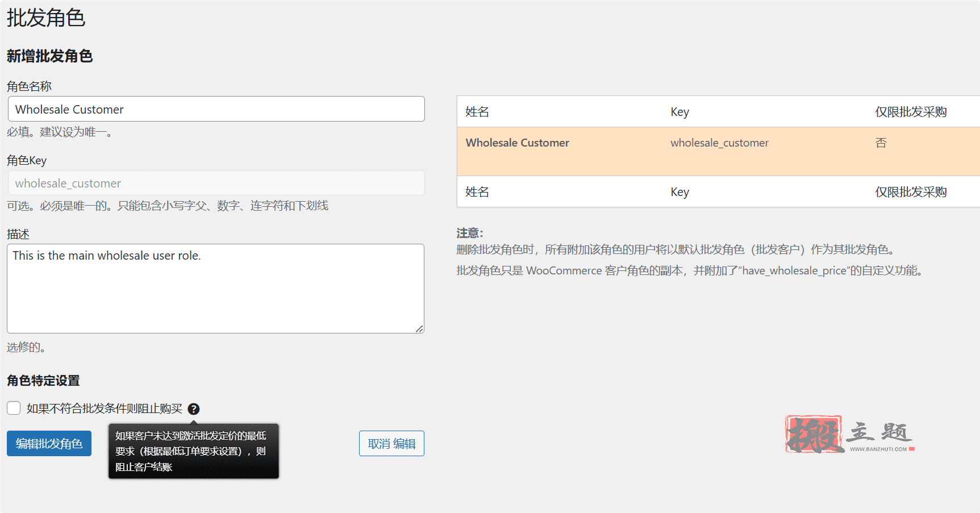Click the help question mark icon
980x513 pixels.
[194, 409]
